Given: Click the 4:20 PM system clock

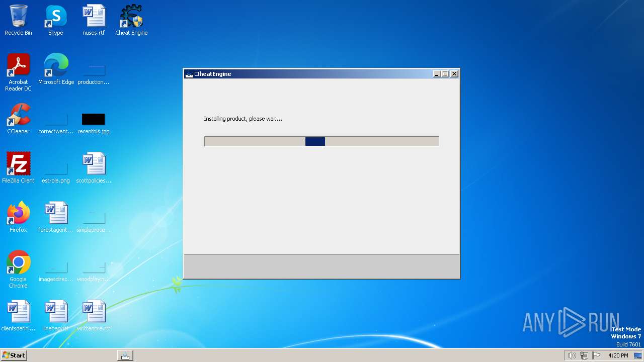Looking at the screenshot, I should pyautogui.click(x=618, y=355).
